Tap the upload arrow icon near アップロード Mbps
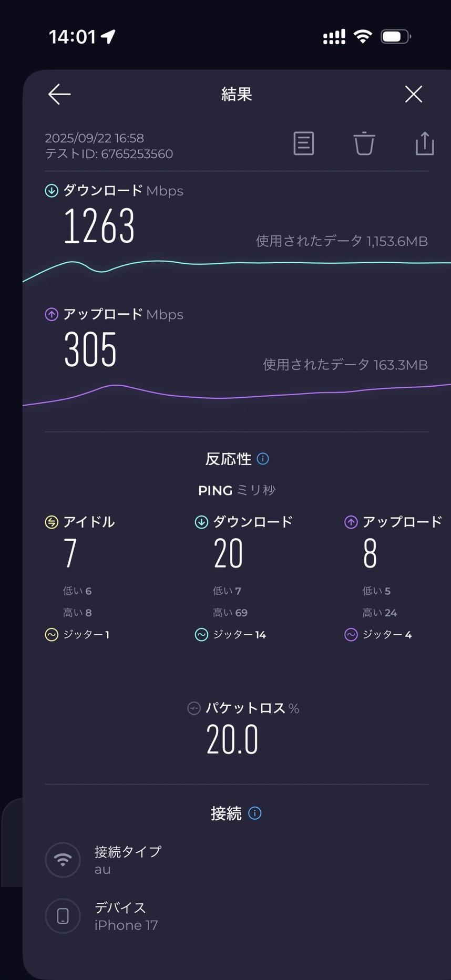This screenshot has height=980, width=451. pyautogui.click(x=52, y=314)
